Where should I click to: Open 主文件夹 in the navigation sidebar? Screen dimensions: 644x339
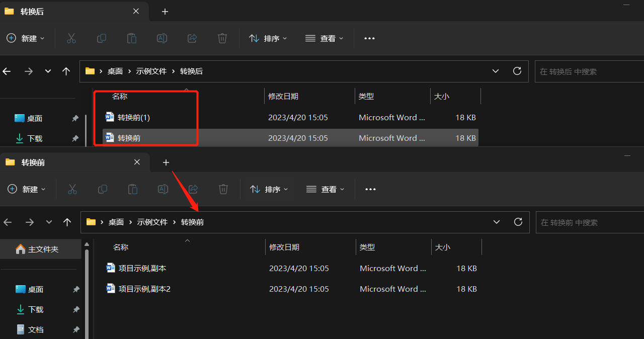tap(43, 249)
